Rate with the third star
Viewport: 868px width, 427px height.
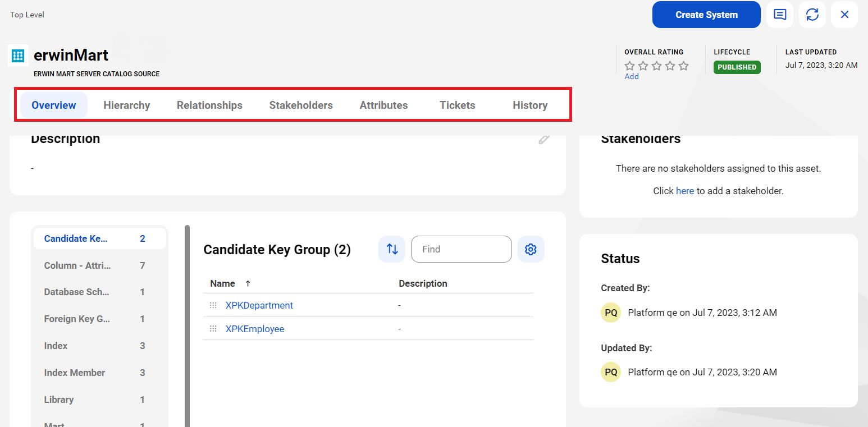point(657,66)
